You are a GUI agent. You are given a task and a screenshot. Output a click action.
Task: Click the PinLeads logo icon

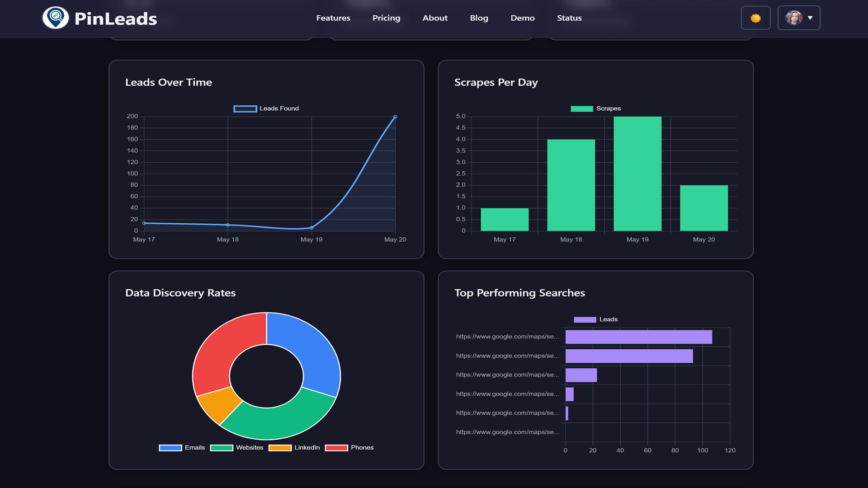[56, 18]
